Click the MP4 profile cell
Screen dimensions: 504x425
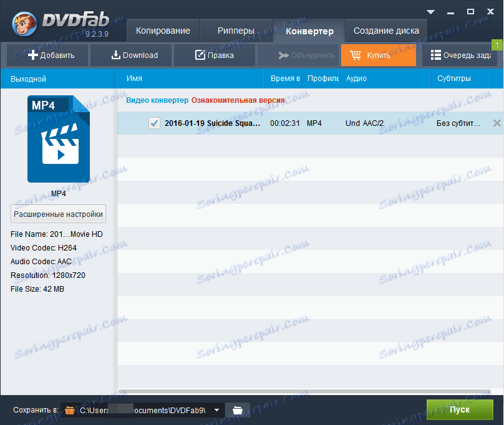pyautogui.click(x=314, y=123)
